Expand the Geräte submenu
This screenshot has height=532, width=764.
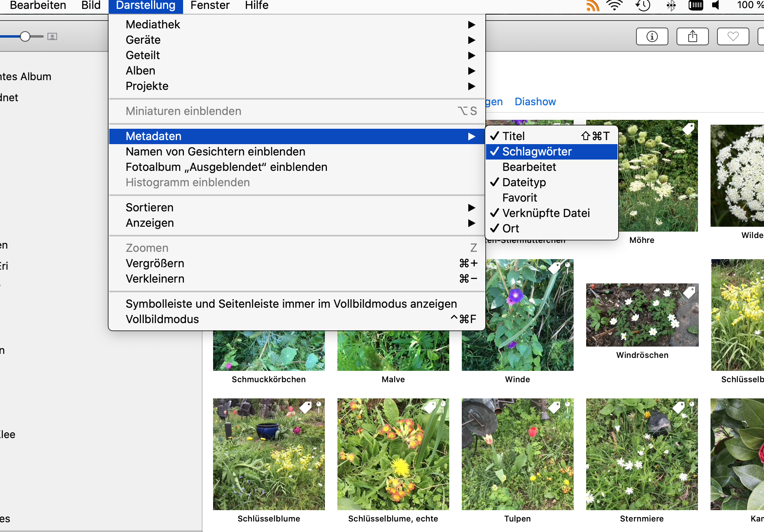pos(297,40)
